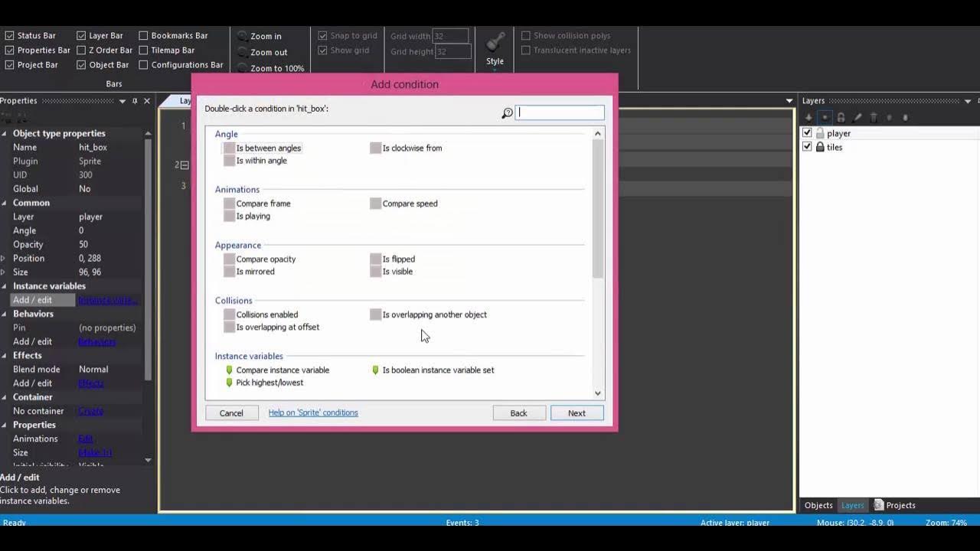Click the rename pencil icon in Layers toolbar
Screen dimensions: 980x551
pos(857,118)
